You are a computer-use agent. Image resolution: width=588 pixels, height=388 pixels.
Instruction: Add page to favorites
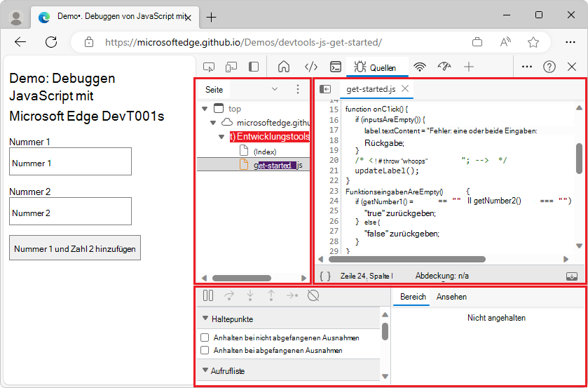pyautogui.click(x=533, y=42)
